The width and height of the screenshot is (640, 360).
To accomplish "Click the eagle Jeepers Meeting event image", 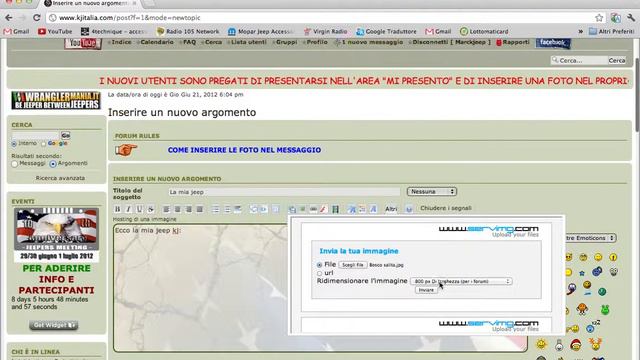I will click(56, 234).
